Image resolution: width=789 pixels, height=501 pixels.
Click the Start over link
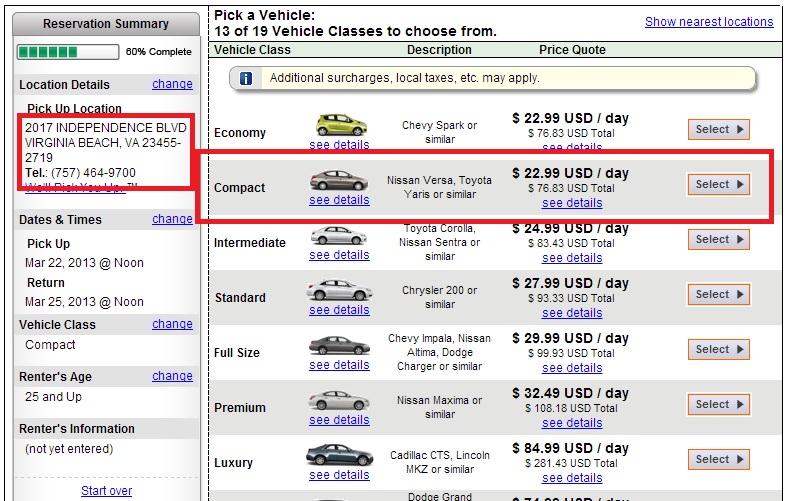click(x=107, y=490)
